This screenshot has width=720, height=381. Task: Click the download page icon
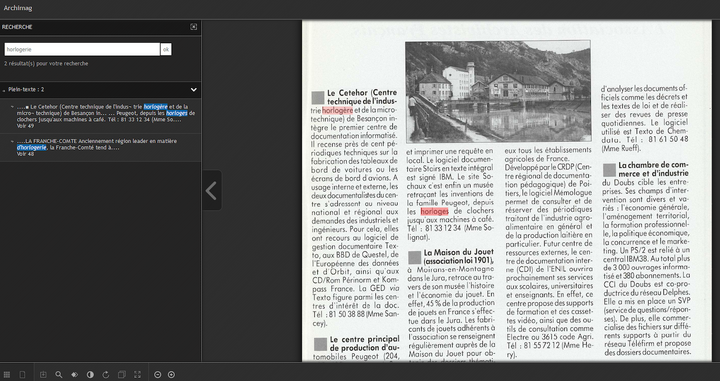[43, 375]
